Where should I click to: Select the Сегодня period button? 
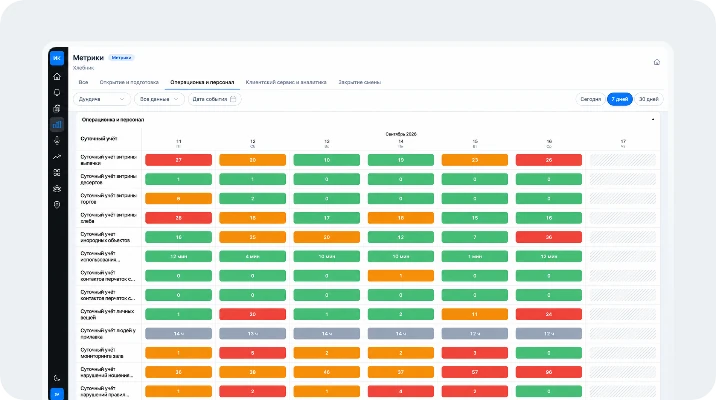pos(590,99)
